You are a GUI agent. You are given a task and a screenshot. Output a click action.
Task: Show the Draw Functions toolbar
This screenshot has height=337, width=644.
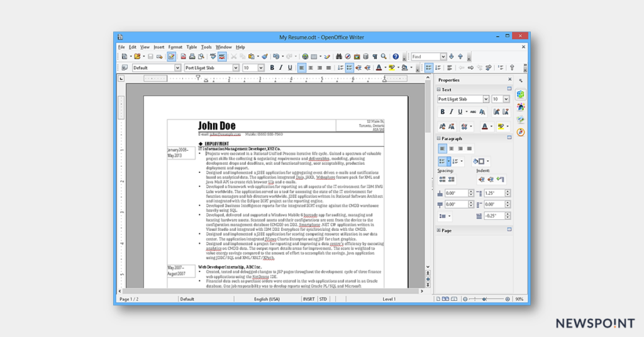pos(327,57)
